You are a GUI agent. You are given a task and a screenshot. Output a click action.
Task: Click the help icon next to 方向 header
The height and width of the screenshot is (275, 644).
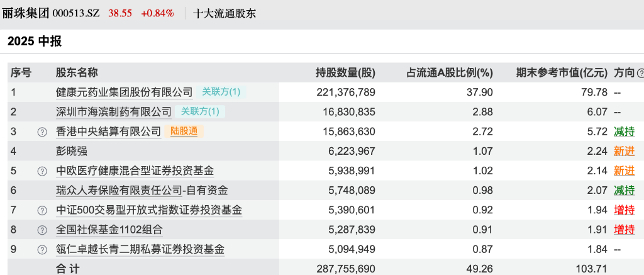click(640, 73)
